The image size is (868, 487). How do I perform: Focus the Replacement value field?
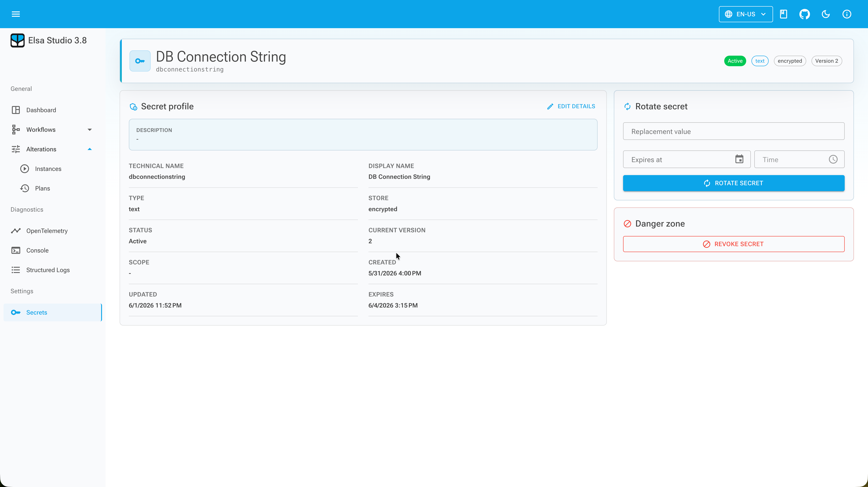(x=733, y=131)
